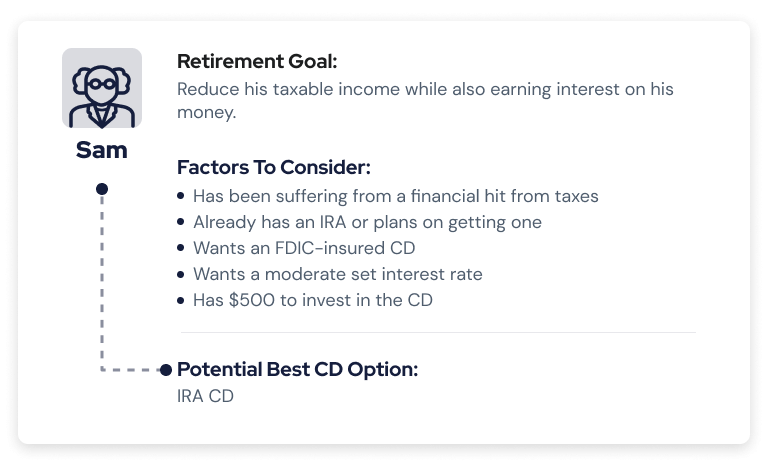Click the vertical dashed connector line
Image resolution: width=768 pixels, height=462 pixels.
[x=102, y=282]
